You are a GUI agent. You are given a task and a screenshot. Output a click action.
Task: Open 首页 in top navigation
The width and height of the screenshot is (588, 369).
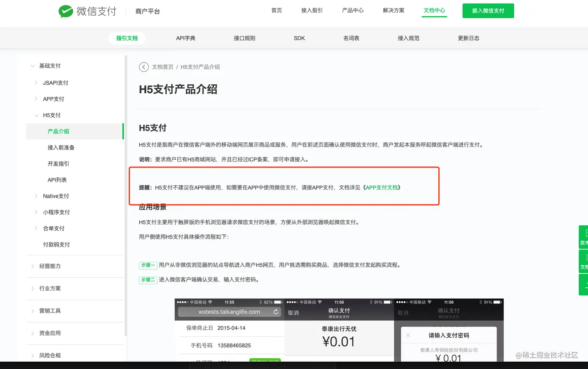coord(276,11)
